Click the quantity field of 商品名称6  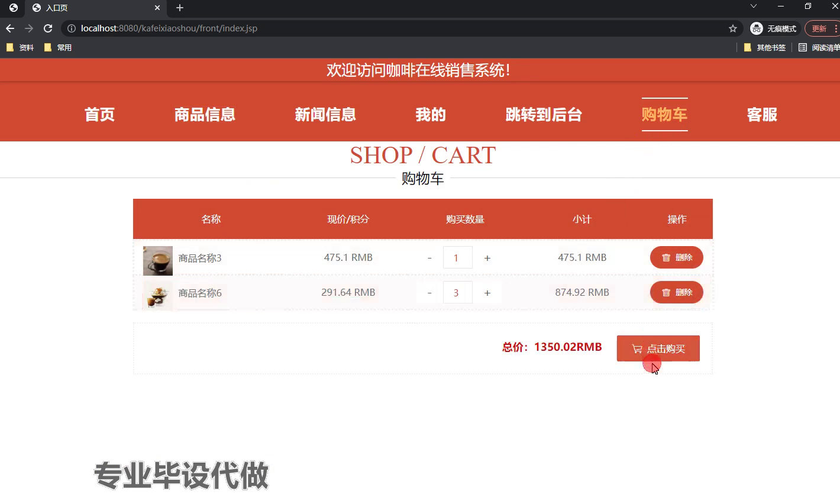(458, 292)
